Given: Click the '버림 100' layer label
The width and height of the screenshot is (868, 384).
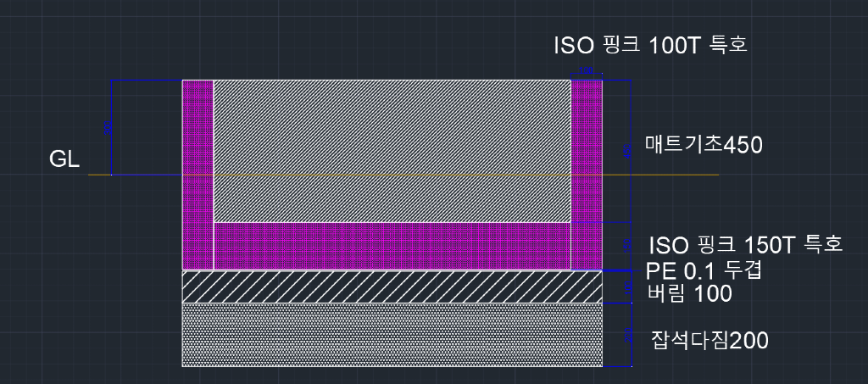Looking at the screenshot, I should [689, 294].
